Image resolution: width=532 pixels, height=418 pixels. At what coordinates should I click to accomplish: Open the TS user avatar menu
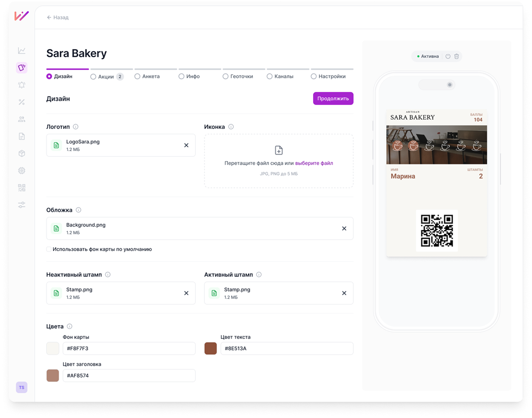(x=22, y=388)
